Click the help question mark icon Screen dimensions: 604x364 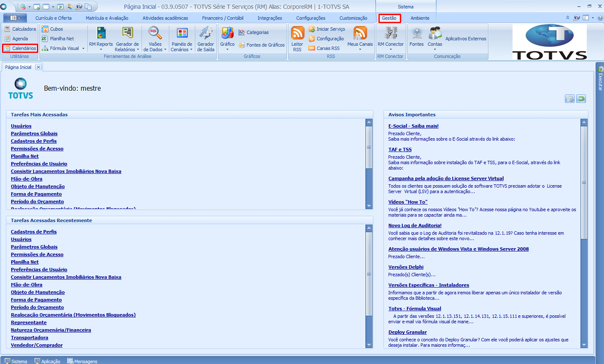[600, 18]
